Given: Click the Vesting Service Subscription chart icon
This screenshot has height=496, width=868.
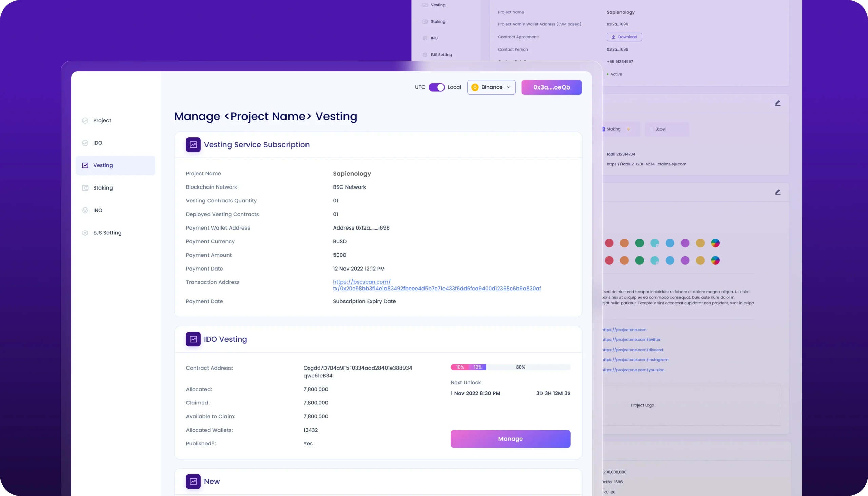Looking at the screenshot, I should pos(193,145).
